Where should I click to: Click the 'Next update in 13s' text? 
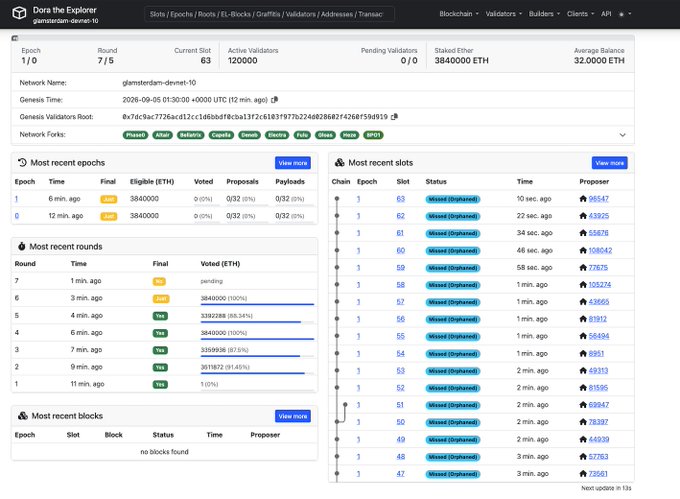click(x=606, y=488)
